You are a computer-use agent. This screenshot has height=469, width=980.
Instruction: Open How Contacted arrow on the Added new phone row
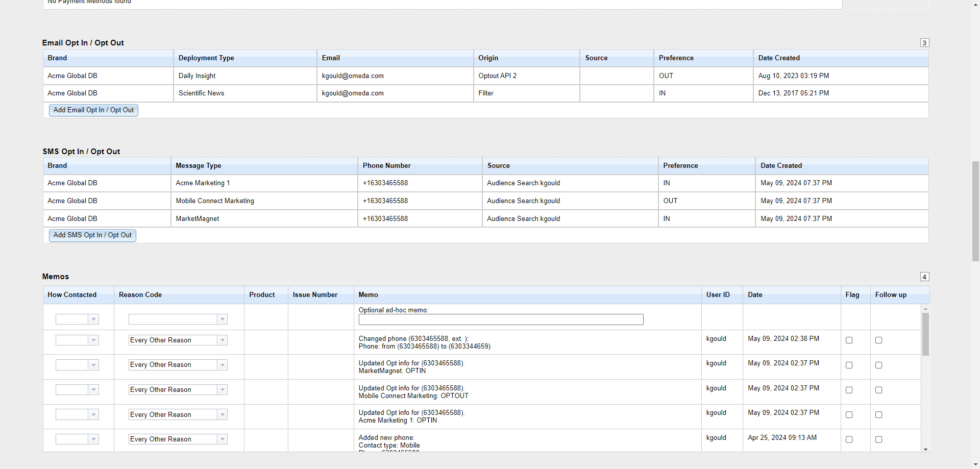click(93, 439)
